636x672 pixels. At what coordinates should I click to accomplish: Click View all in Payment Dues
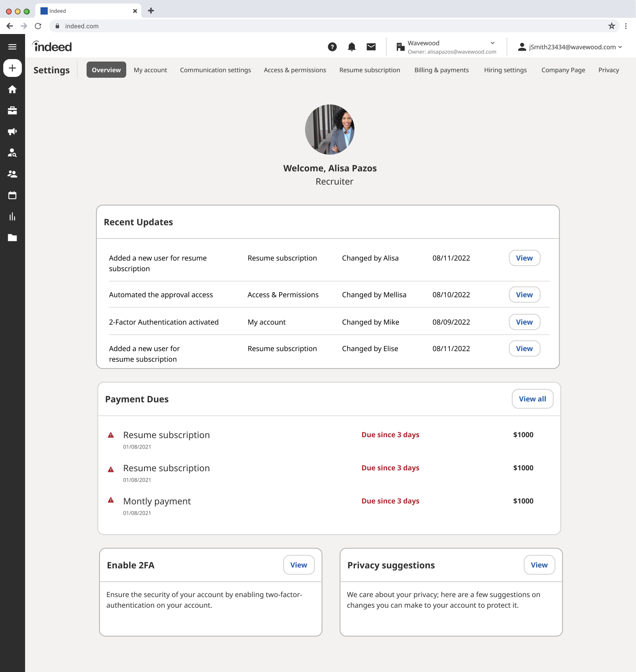[532, 399]
